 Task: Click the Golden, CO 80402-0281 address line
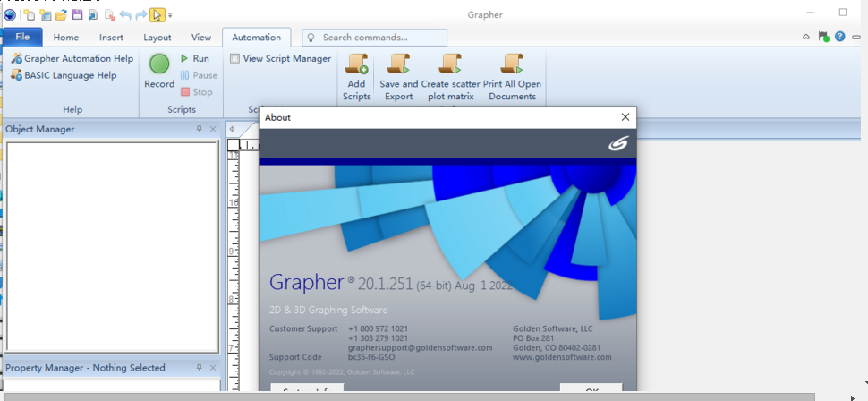pyautogui.click(x=557, y=348)
